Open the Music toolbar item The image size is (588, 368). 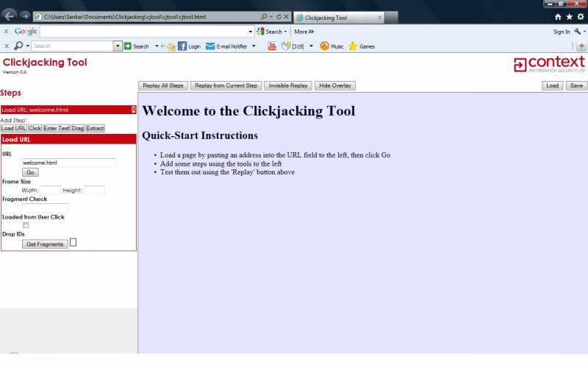[332, 46]
